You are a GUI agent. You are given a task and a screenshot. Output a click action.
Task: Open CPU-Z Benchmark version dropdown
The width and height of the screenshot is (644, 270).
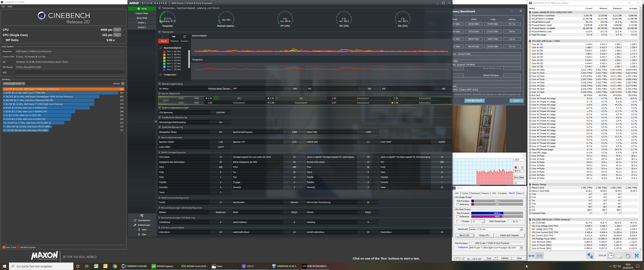521,229
